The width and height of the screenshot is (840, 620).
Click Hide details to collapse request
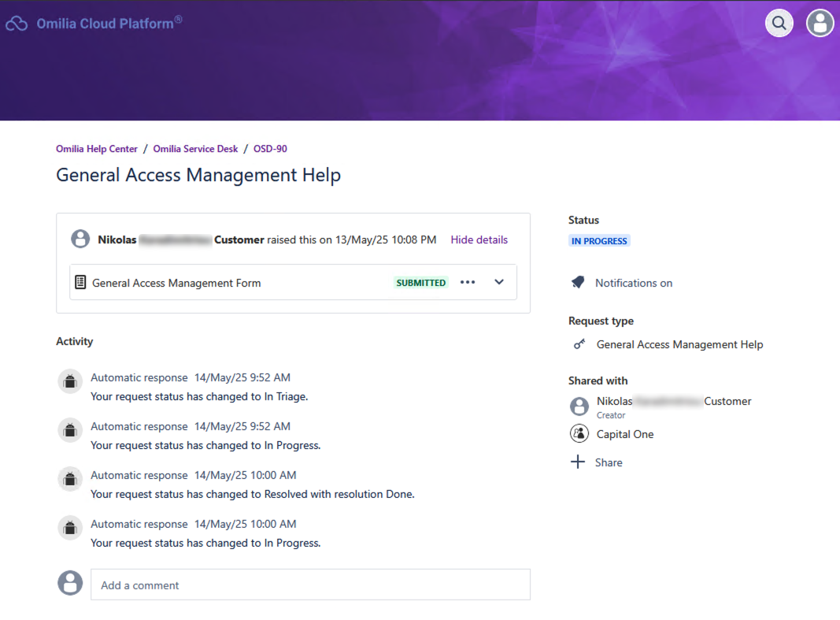pyautogui.click(x=479, y=239)
